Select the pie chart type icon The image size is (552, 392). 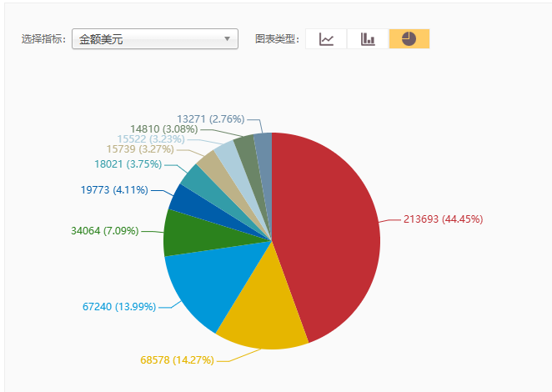(x=409, y=39)
